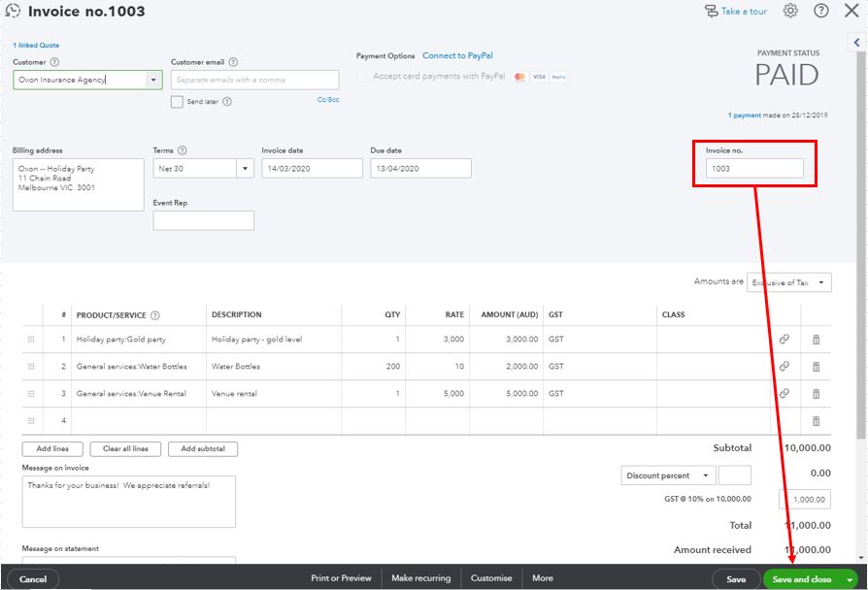Click the Invoice no. field
Screen dimensions: 868x590
(x=754, y=169)
